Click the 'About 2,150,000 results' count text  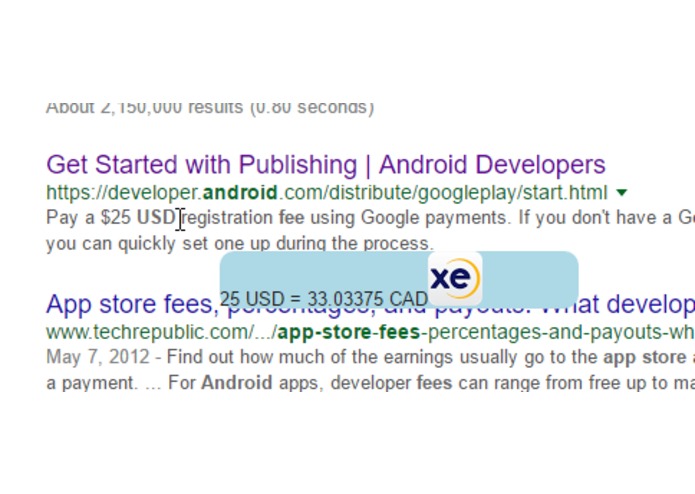pos(210,107)
